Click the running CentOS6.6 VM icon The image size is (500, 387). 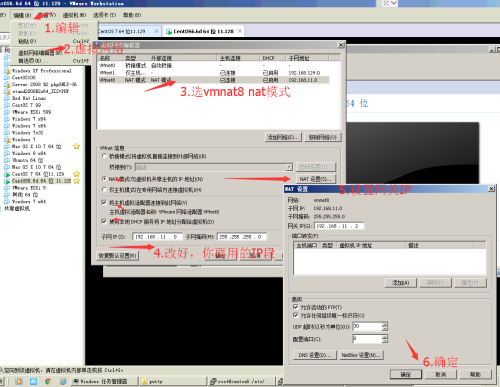click(x=7, y=181)
